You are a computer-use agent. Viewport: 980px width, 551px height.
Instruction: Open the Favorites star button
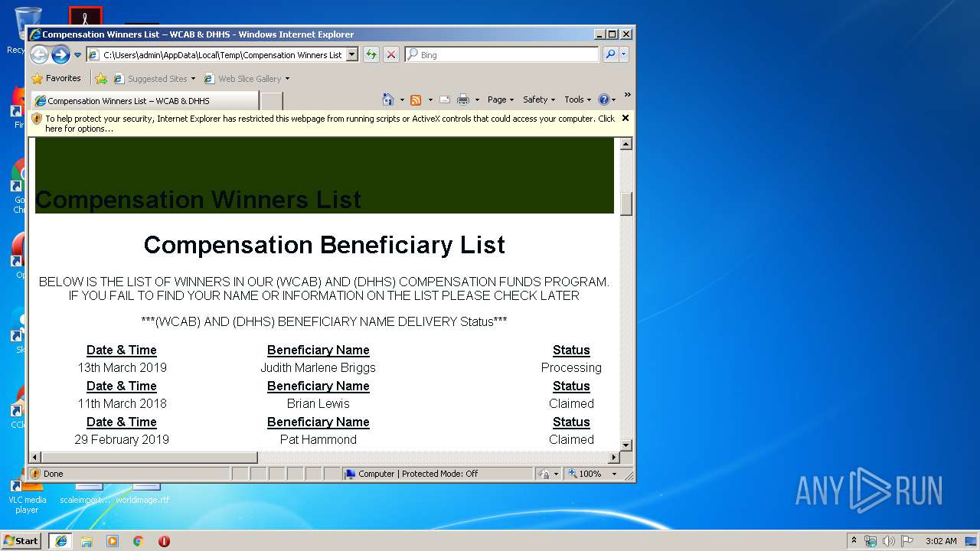[x=56, y=78]
